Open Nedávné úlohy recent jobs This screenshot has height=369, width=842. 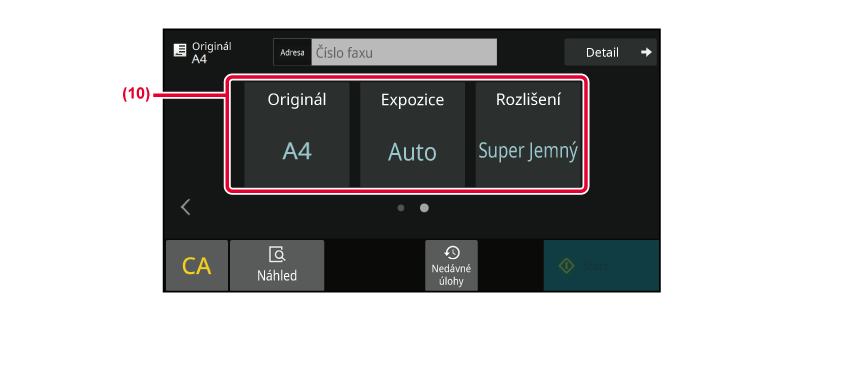[452, 265]
